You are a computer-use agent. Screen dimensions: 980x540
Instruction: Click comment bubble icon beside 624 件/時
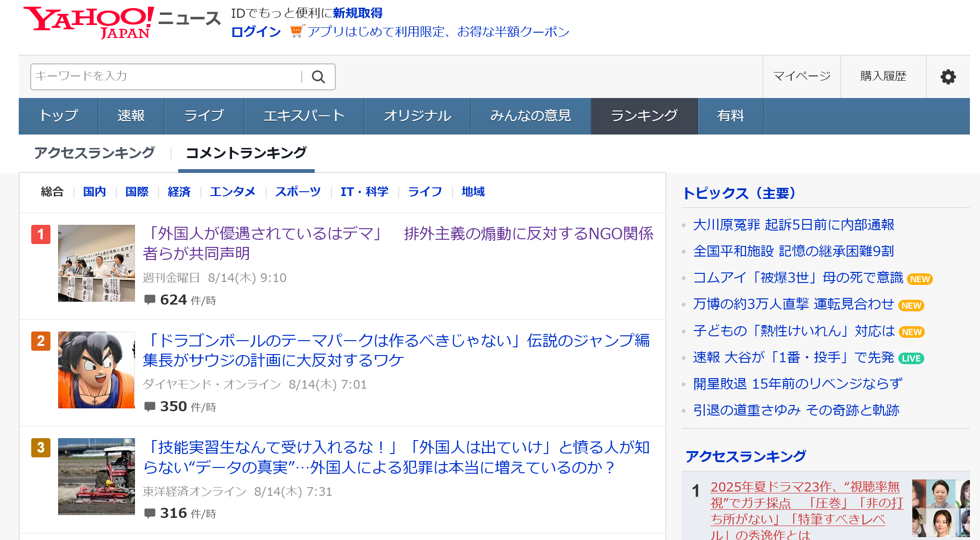[150, 300]
